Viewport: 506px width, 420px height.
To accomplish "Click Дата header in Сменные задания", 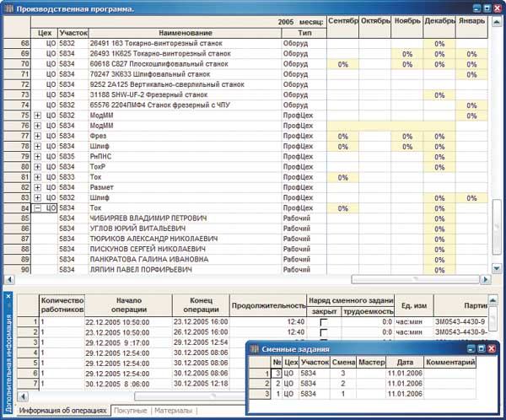I will click(x=405, y=362).
